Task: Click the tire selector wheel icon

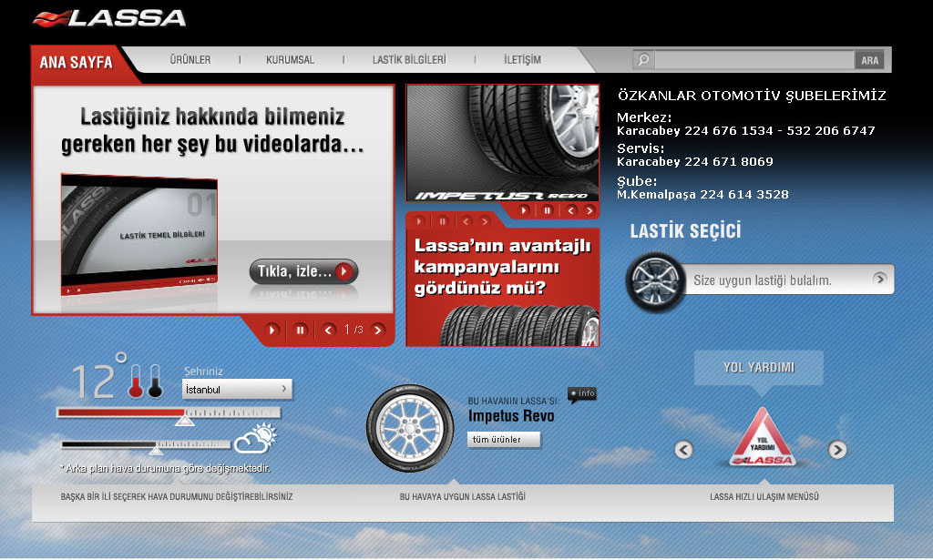Action: pos(655,281)
